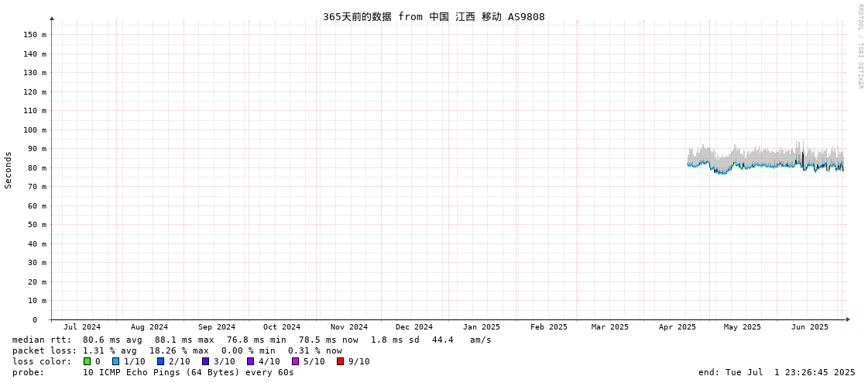Click the red 9/10 loss swatch

(x=340, y=361)
